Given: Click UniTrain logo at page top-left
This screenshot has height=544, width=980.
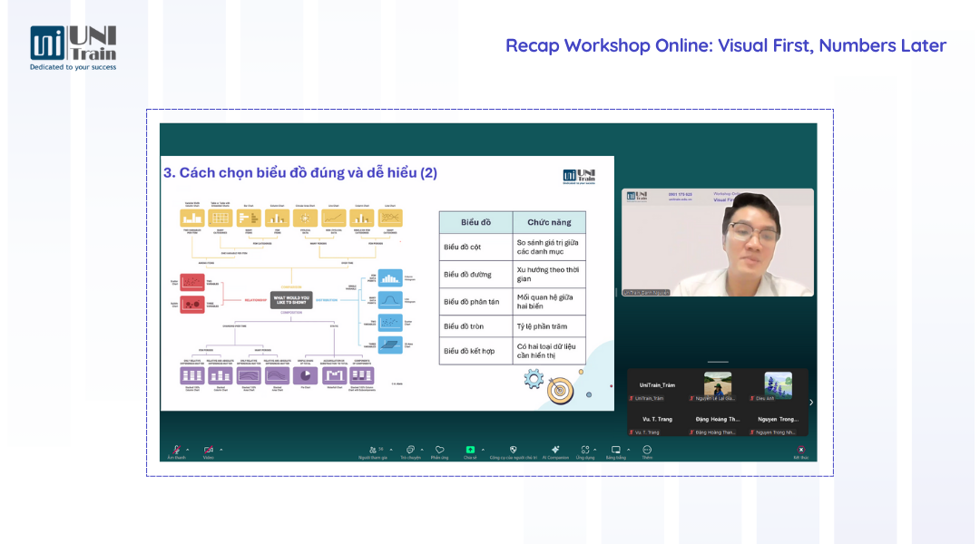Looking at the screenshot, I should coord(73,48).
